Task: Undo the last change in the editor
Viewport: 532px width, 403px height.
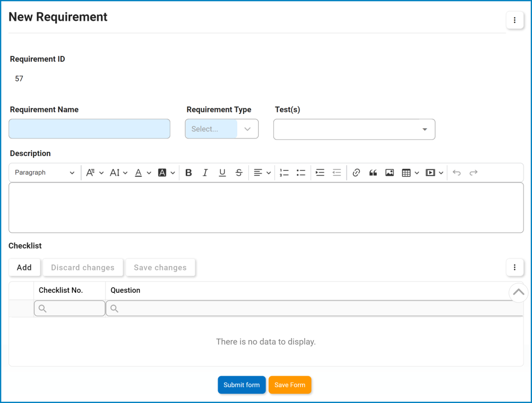Action: (x=456, y=172)
